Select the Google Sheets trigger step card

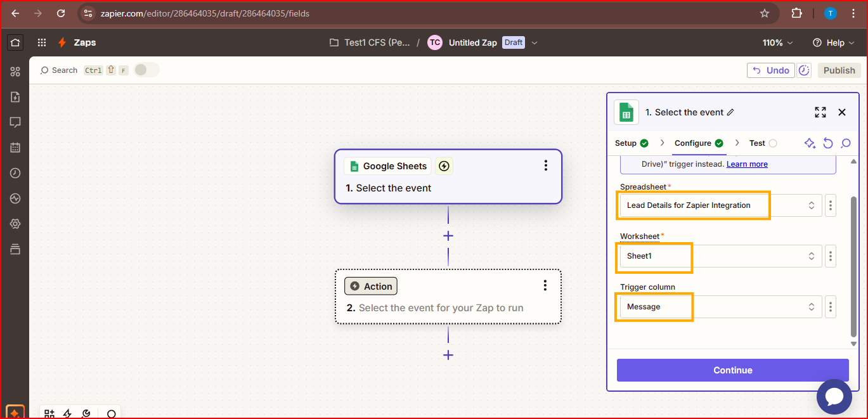click(x=448, y=176)
